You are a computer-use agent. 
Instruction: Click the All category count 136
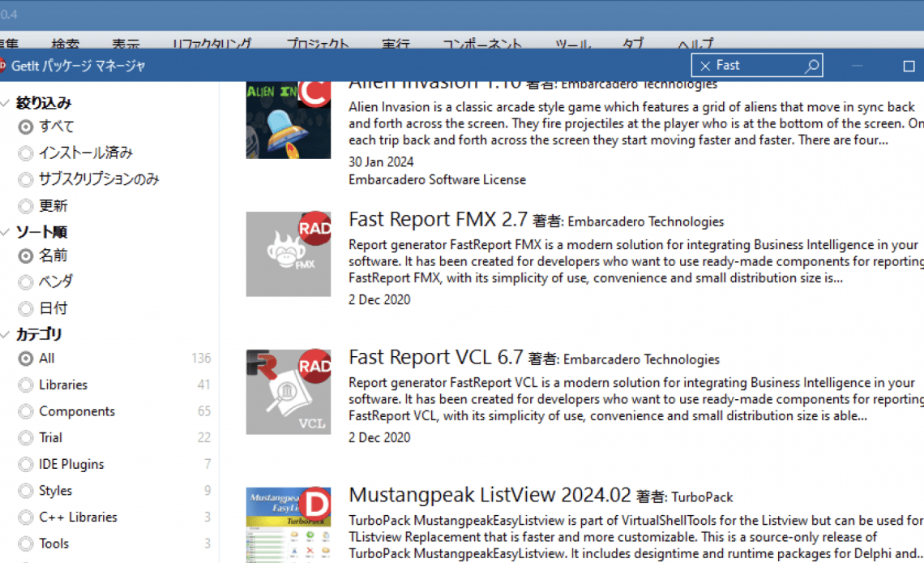[201, 359]
